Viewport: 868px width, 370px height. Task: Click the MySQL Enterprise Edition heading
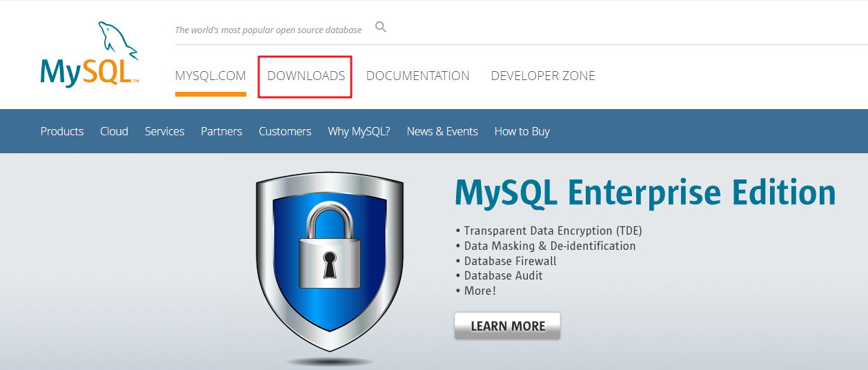click(645, 192)
